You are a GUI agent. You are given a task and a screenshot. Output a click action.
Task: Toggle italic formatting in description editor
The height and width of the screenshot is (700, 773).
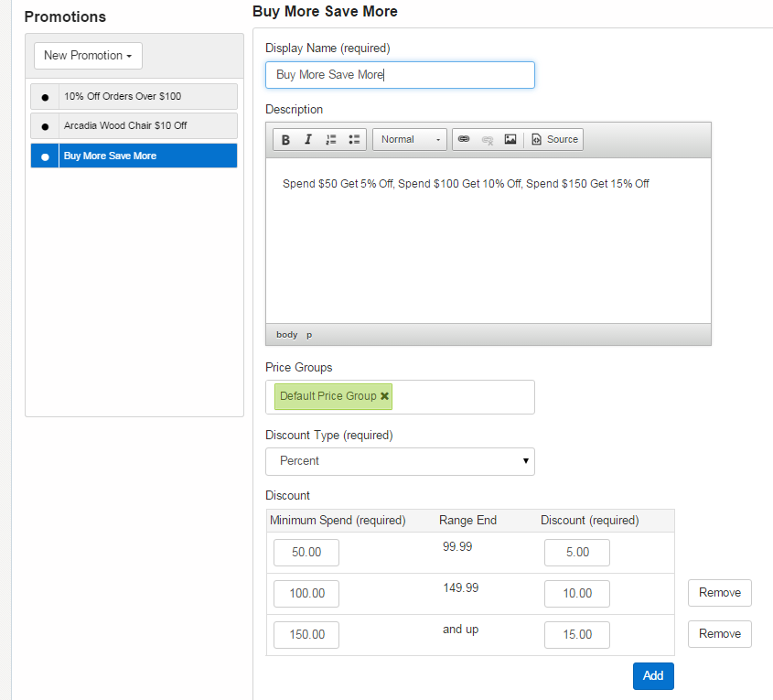(308, 140)
